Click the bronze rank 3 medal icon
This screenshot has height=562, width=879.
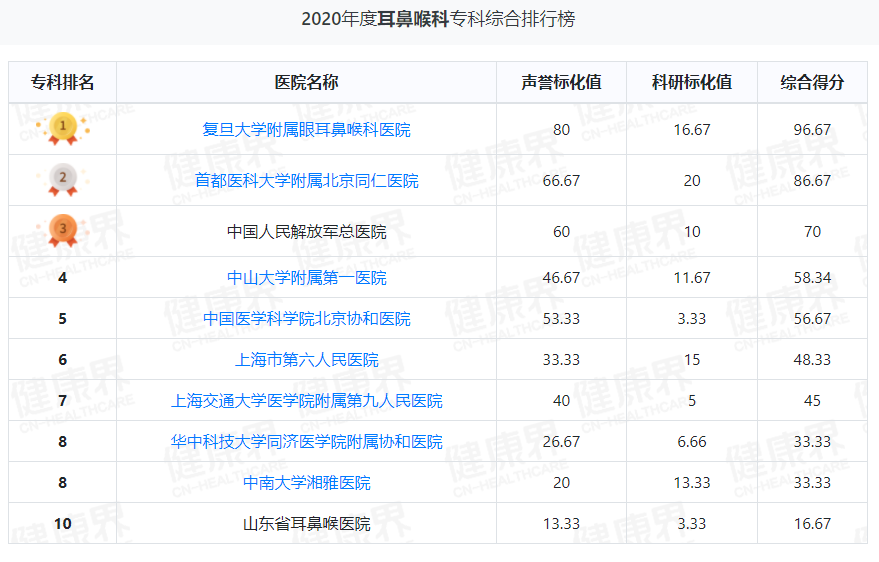pos(63,231)
